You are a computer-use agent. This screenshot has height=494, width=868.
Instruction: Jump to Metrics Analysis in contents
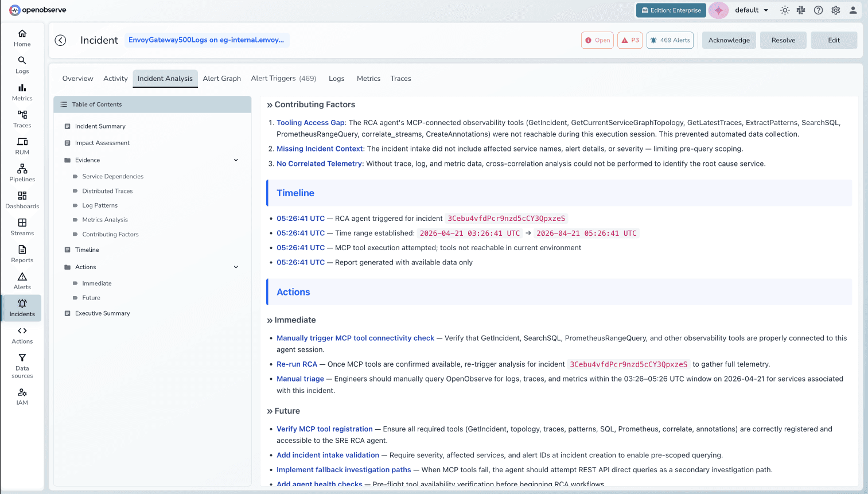[105, 220]
